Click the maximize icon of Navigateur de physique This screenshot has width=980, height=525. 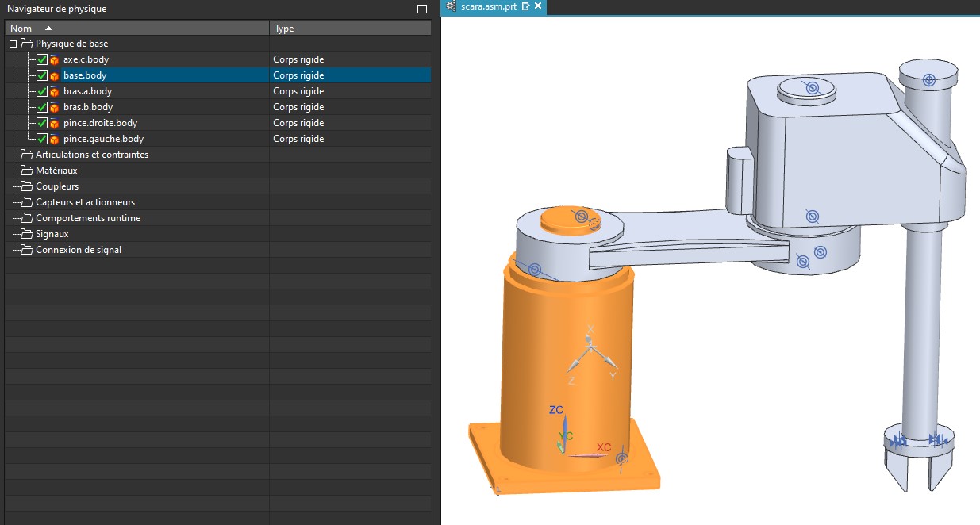(x=422, y=9)
